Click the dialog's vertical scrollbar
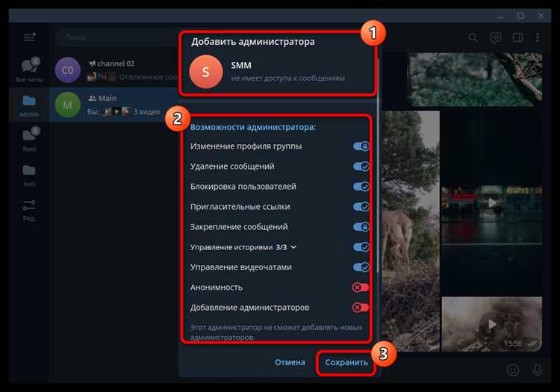Screen dimensions: 560x392 tap(378, 164)
